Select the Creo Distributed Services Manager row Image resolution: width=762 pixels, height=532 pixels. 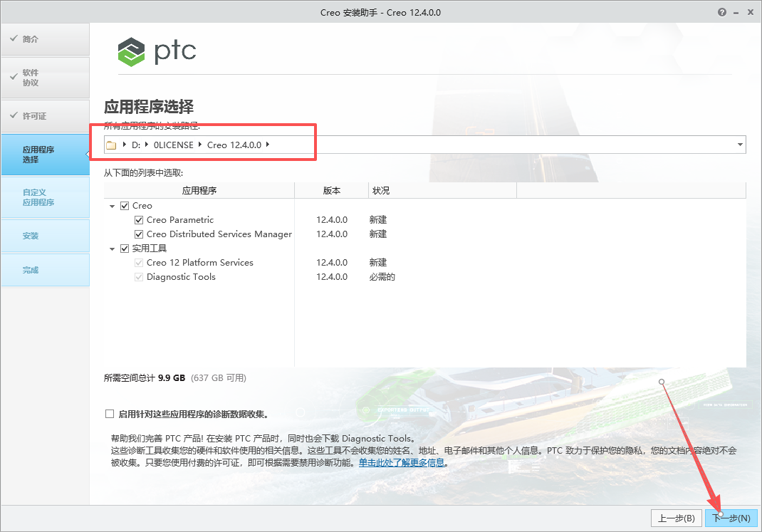pos(214,234)
